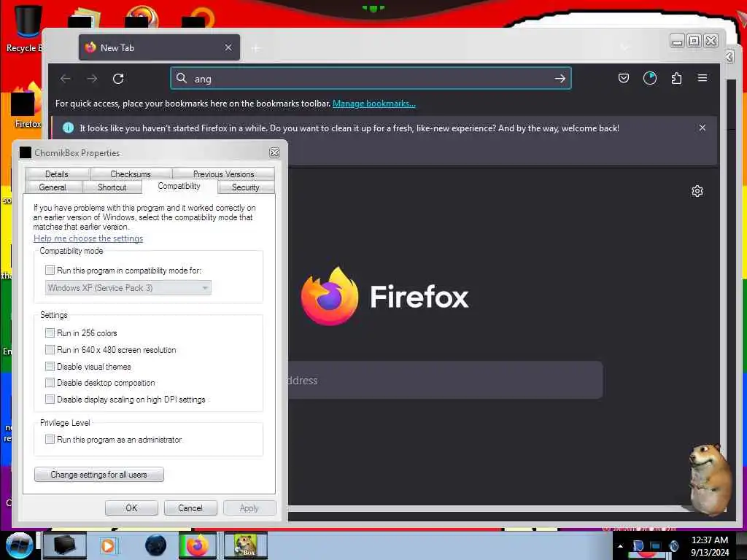The width and height of the screenshot is (747, 560).
Task: Open the list all tabs chevron
Action: 624,47
